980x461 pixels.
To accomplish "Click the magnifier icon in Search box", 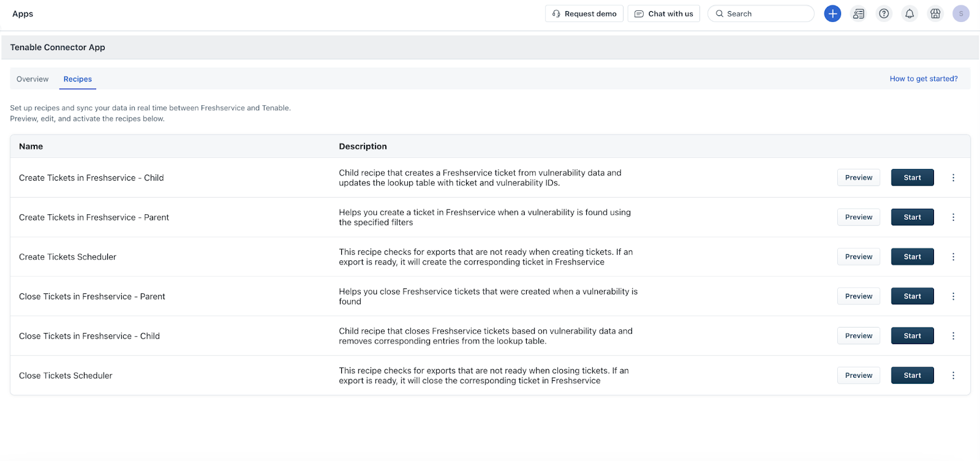I will [x=720, y=13].
